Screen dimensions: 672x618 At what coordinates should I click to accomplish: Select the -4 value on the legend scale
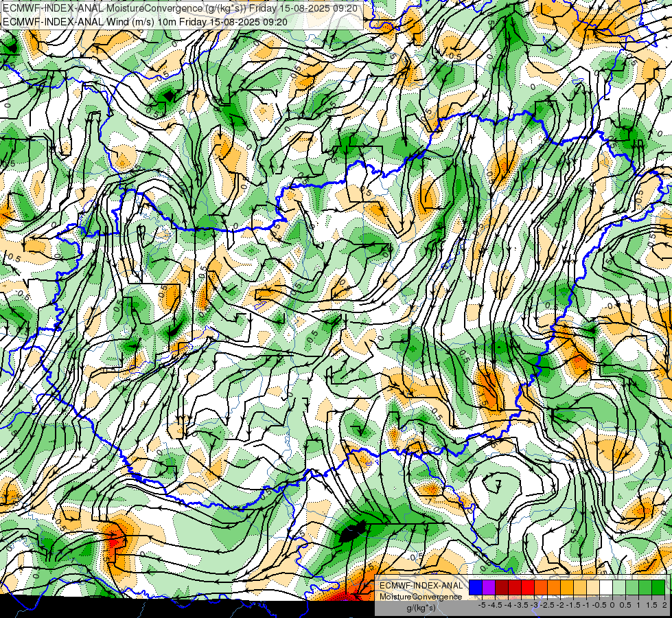508,605
